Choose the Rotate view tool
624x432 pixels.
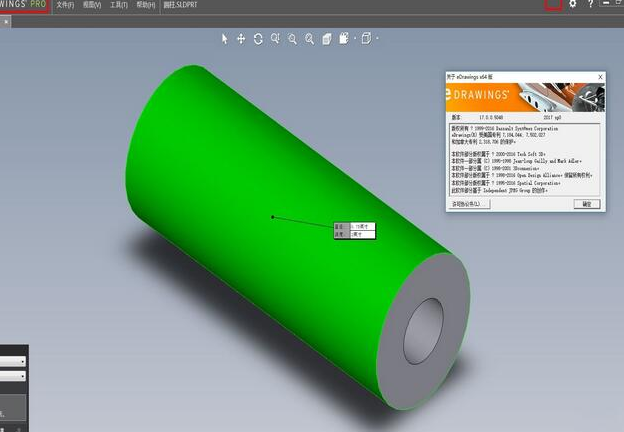[x=258, y=39]
